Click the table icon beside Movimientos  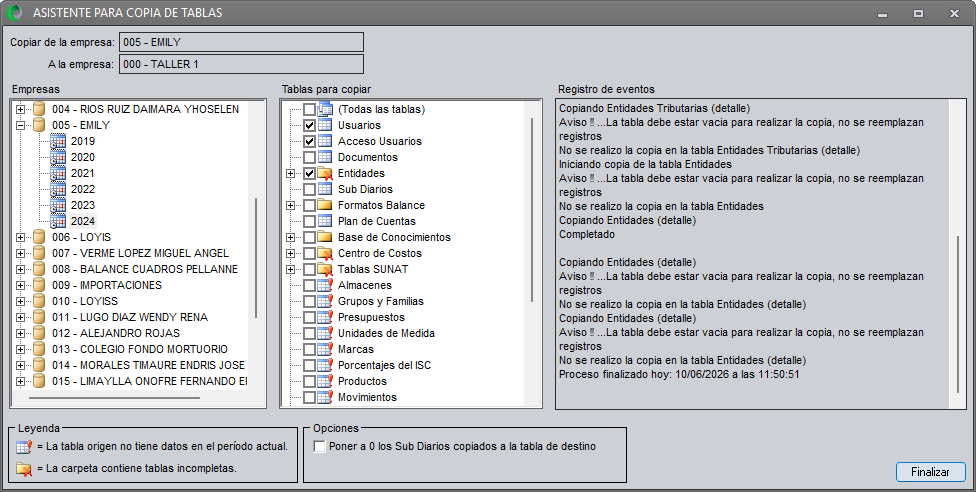click(x=326, y=397)
